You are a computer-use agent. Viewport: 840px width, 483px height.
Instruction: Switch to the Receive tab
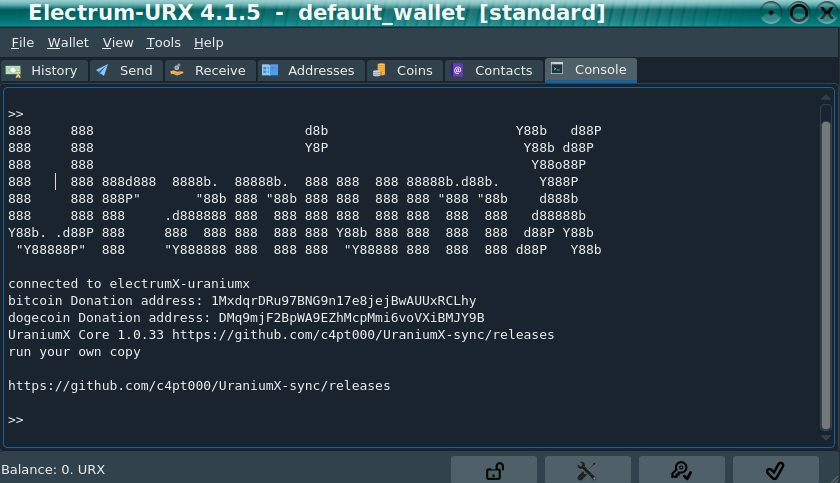[x=210, y=71]
